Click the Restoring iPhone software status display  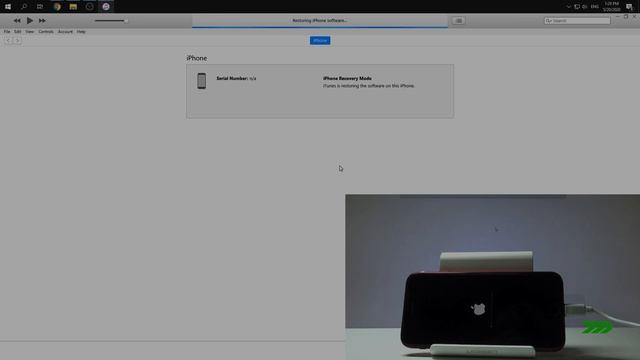tap(320, 20)
